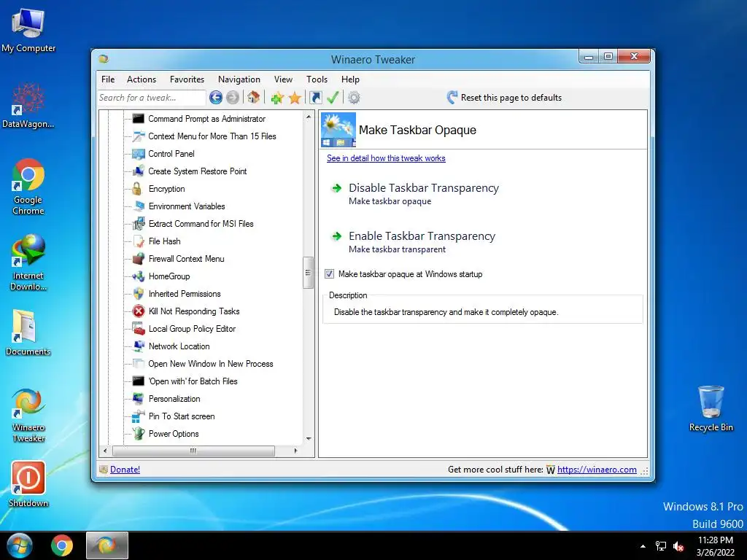Show hidden tray icons arrow
The width and height of the screenshot is (747, 560).
643,546
